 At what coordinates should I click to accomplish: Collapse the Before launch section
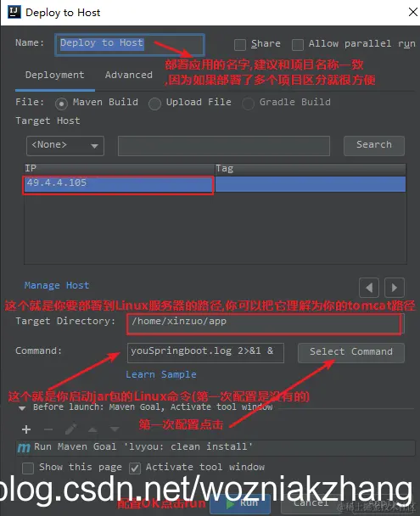22,408
